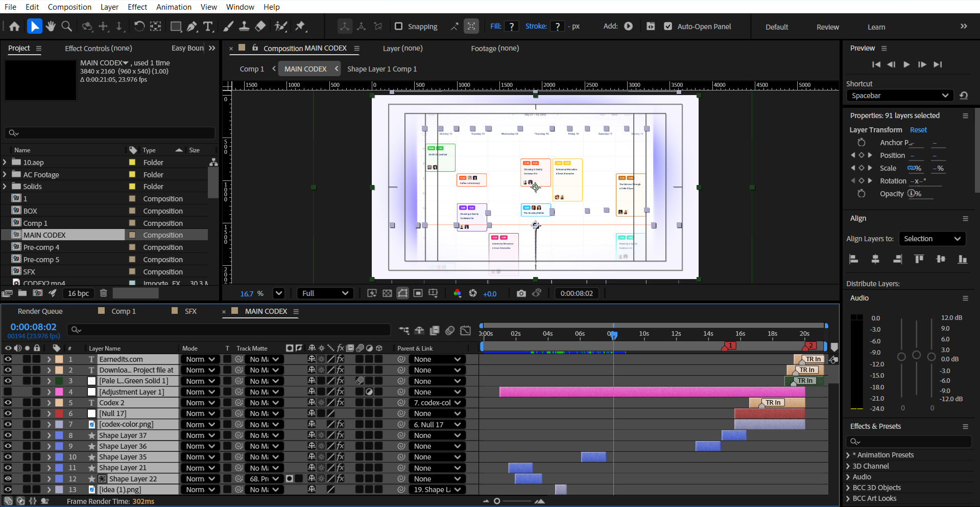
Task: Show the Adjustment Layer 1 visibility
Action: point(8,392)
